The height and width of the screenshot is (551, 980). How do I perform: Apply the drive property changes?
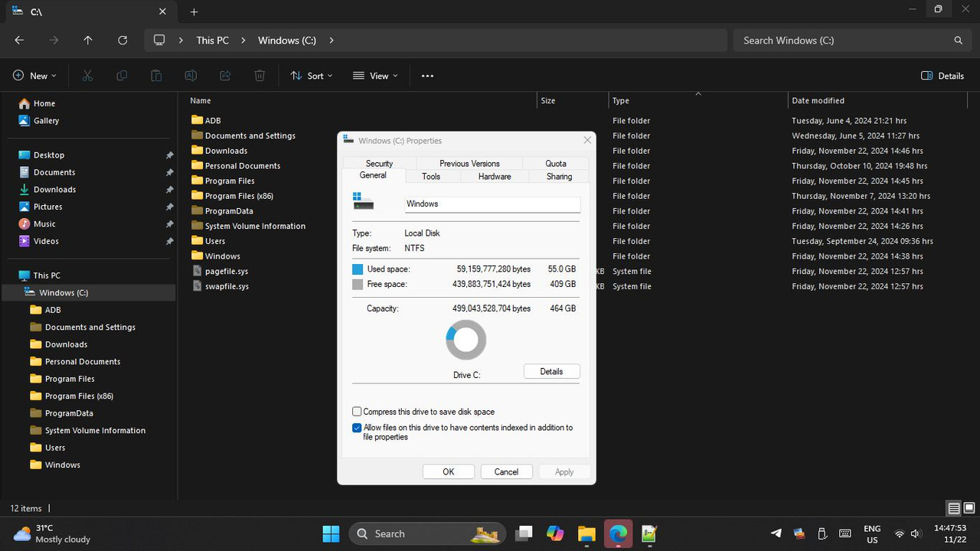[564, 471]
